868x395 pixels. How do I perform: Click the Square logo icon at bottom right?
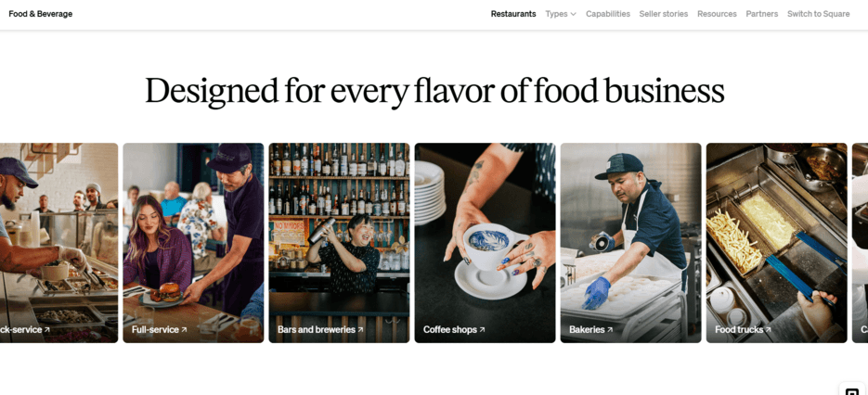pyautogui.click(x=852, y=389)
